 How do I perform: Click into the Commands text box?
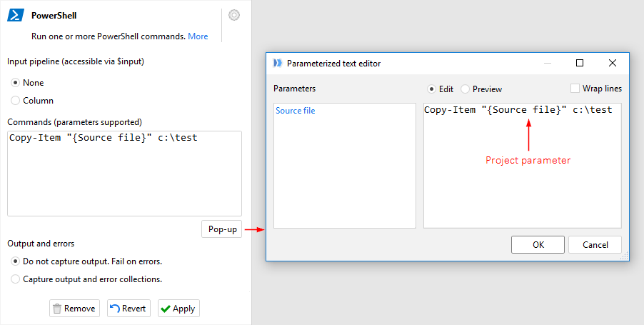(124, 174)
